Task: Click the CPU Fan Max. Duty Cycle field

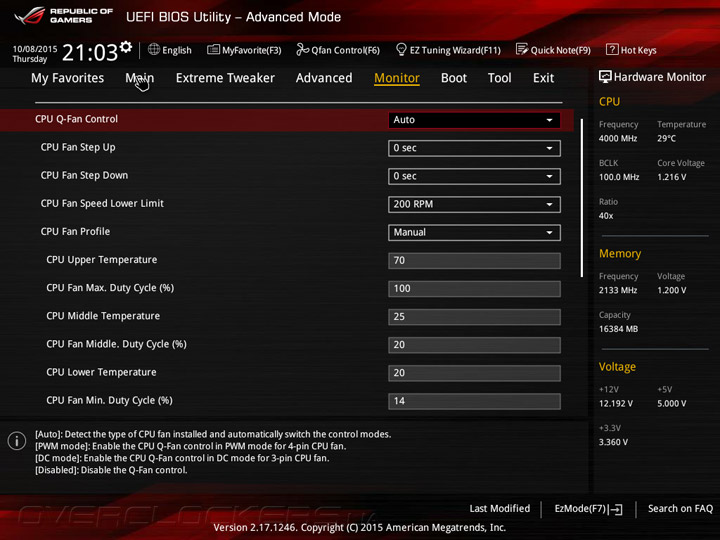Action: point(474,288)
